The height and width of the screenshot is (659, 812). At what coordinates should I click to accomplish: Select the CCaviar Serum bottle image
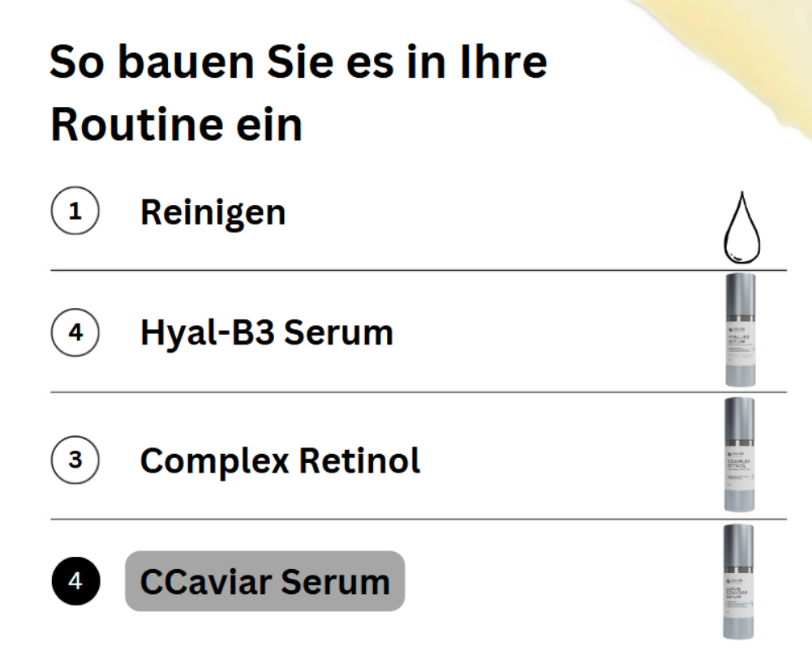[x=738, y=580]
